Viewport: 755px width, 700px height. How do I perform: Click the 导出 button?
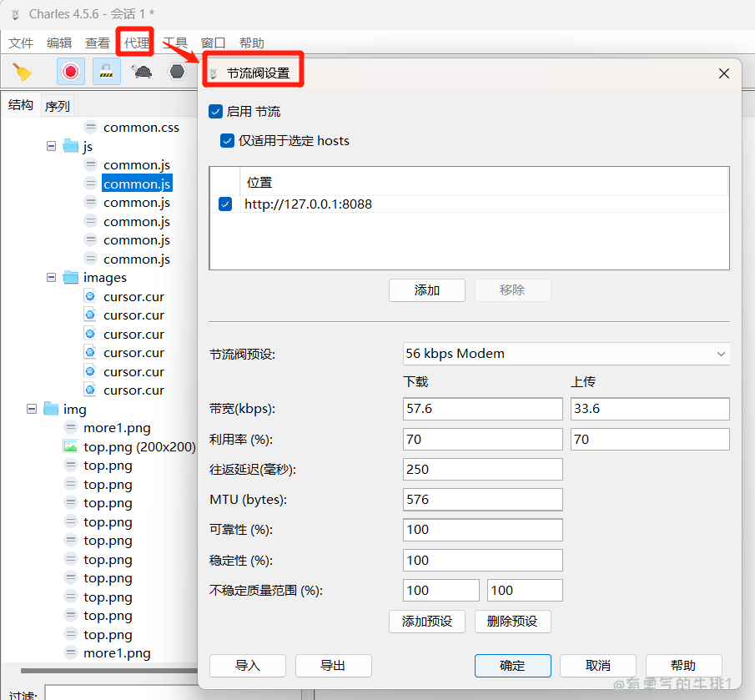pyautogui.click(x=332, y=665)
